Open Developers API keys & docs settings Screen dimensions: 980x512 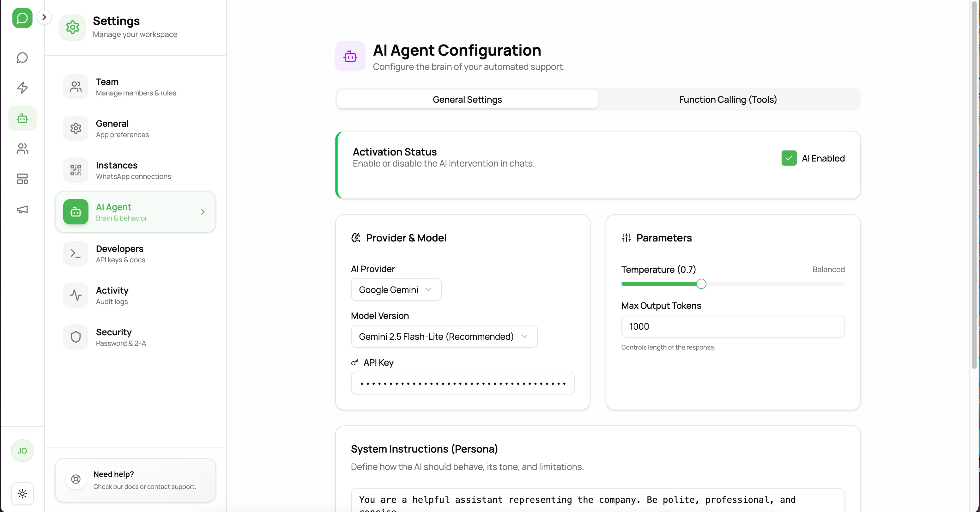135,253
